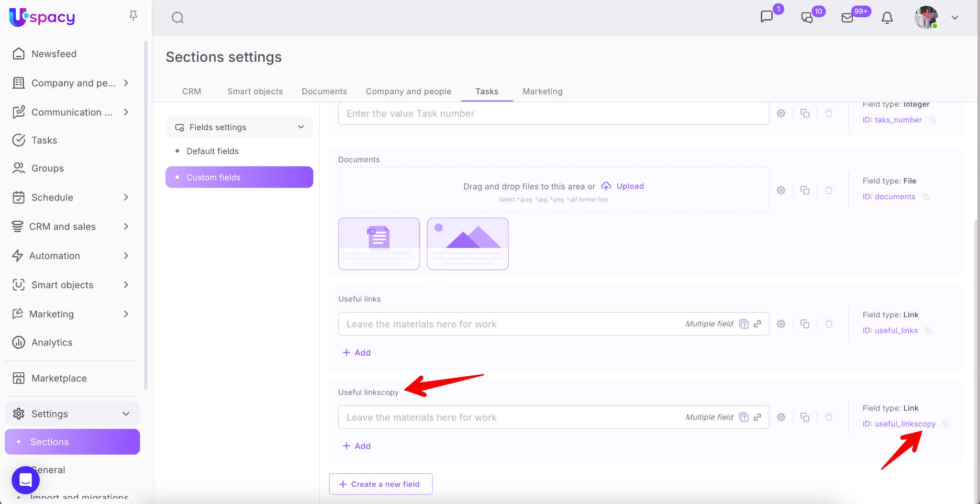Open the user profile dropdown arrow
This screenshot has width=980, height=504.
coord(955,18)
